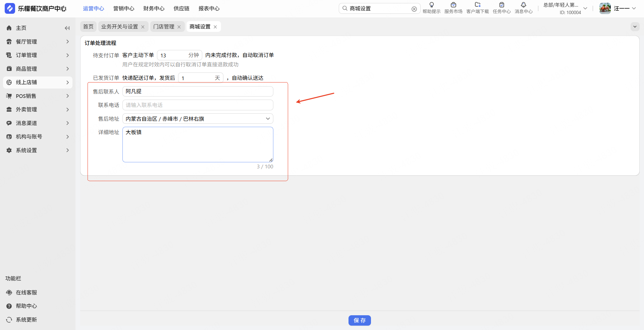
Task: Switch to 报表中心 top menu
Action: point(209,8)
